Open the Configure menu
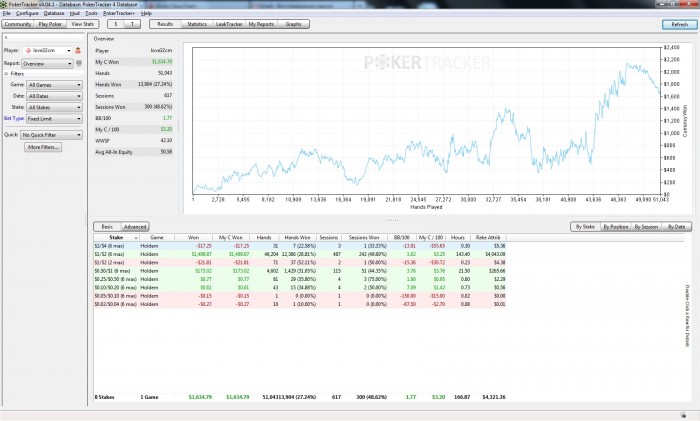Viewport: 700px width, 421px height. click(27, 13)
